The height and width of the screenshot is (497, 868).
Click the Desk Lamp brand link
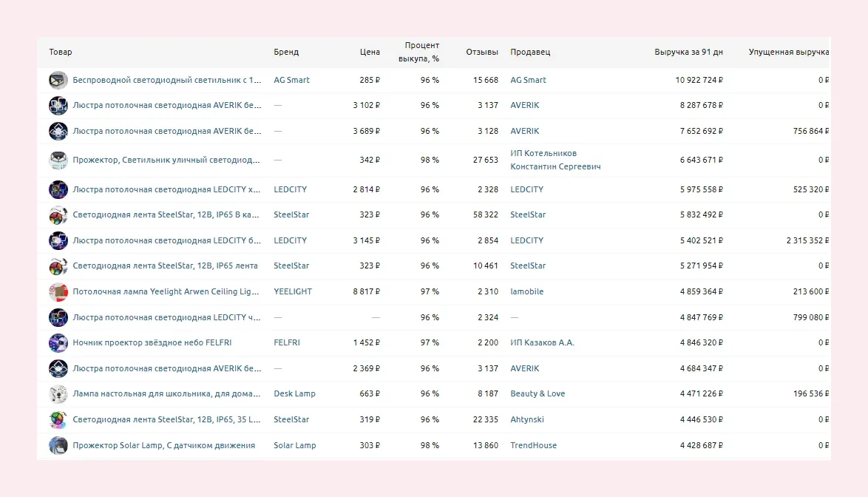pos(294,393)
